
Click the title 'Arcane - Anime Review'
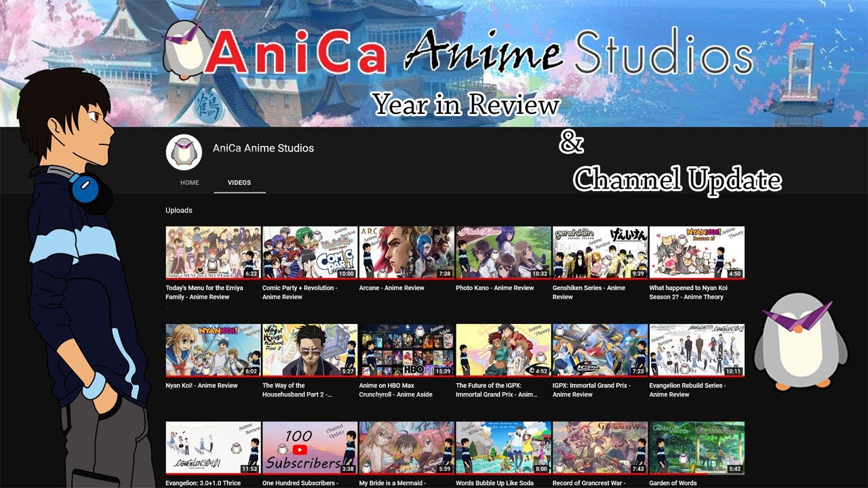pos(392,288)
